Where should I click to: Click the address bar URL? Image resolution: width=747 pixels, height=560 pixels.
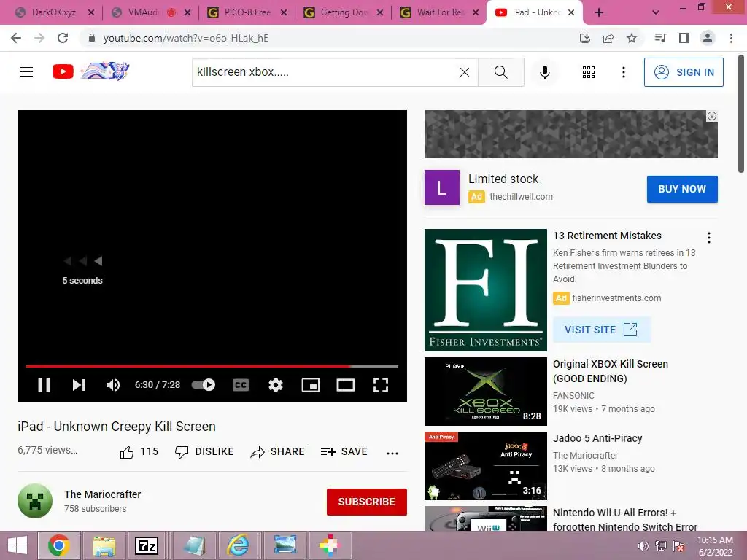tap(186, 38)
